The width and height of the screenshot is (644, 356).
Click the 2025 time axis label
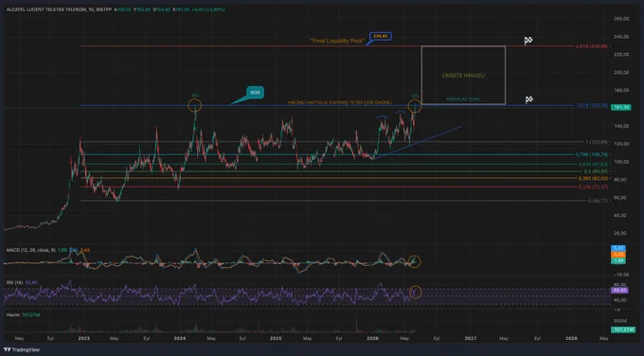tap(276, 338)
